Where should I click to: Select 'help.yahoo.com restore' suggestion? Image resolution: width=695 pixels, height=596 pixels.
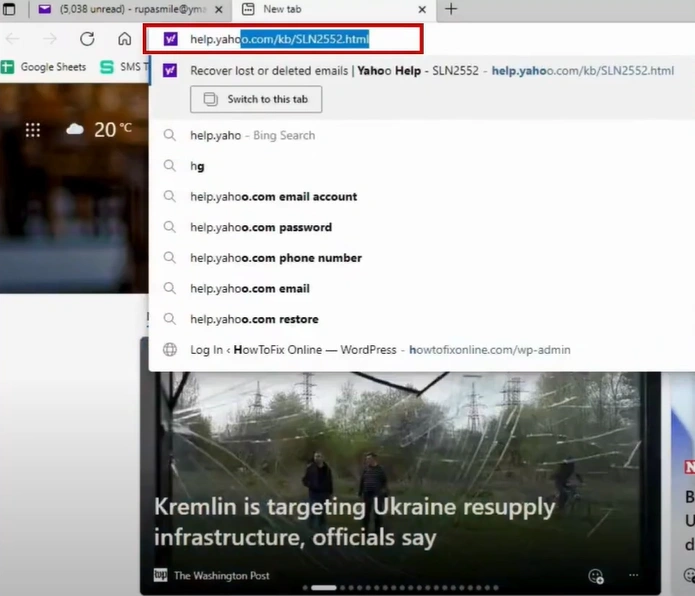[422, 319]
